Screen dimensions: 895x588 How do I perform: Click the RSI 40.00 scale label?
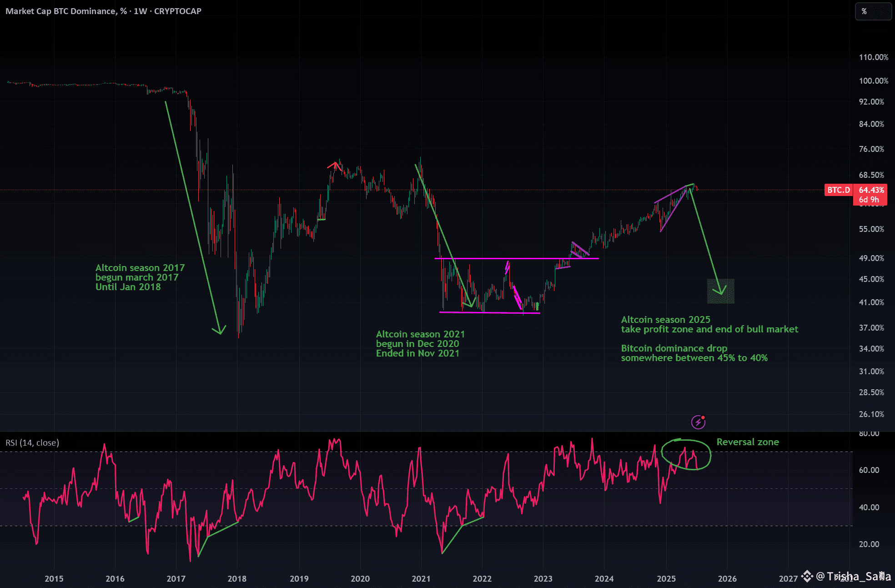pyautogui.click(x=869, y=508)
